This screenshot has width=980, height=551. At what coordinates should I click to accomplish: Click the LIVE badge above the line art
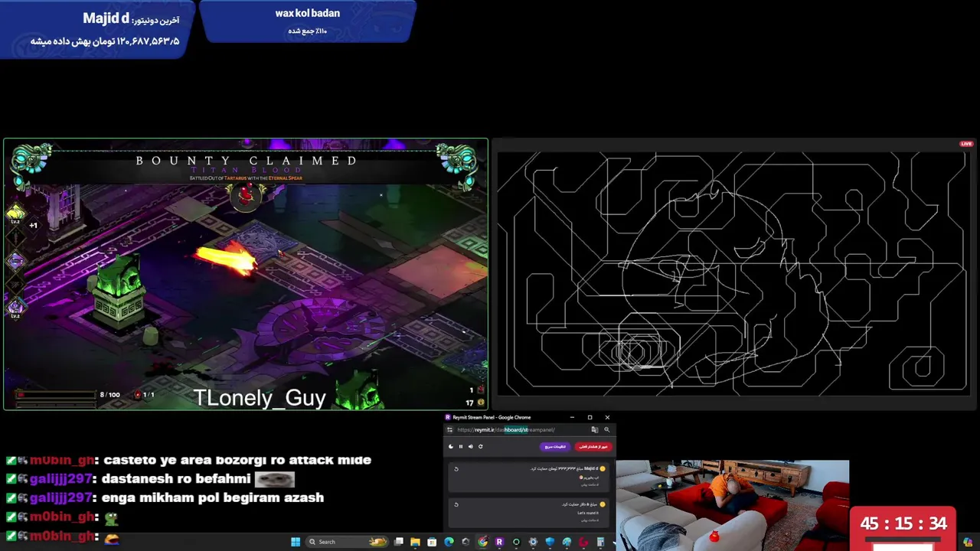[x=966, y=144]
